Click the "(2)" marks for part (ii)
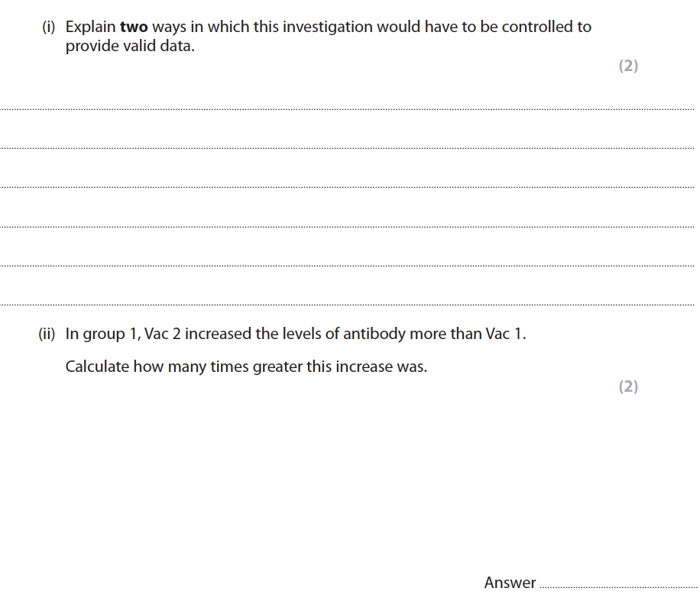 point(627,386)
